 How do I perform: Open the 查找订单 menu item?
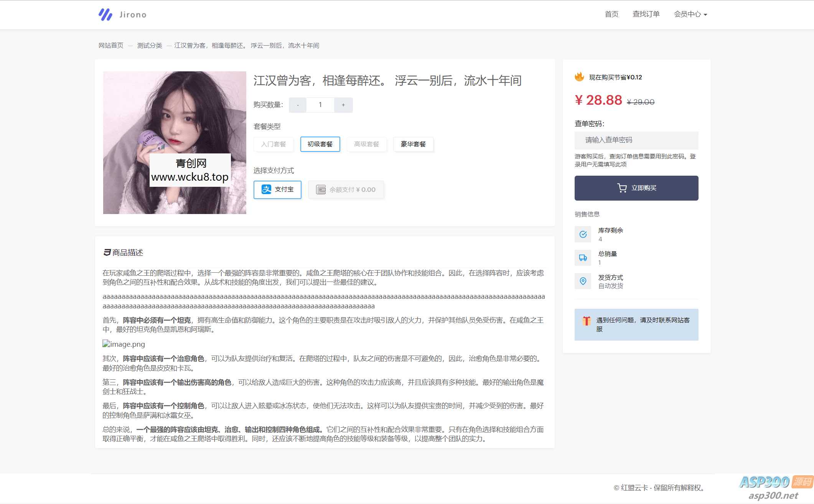tap(646, 14)
